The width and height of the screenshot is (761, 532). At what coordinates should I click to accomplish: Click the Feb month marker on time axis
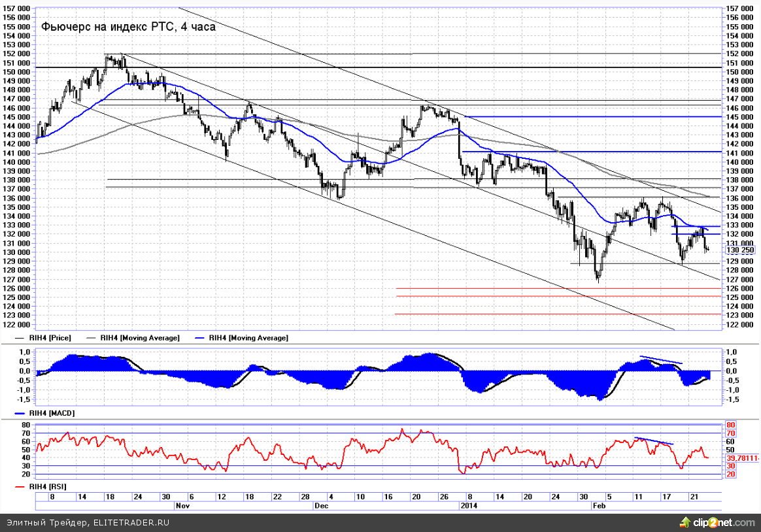[598, 506]
